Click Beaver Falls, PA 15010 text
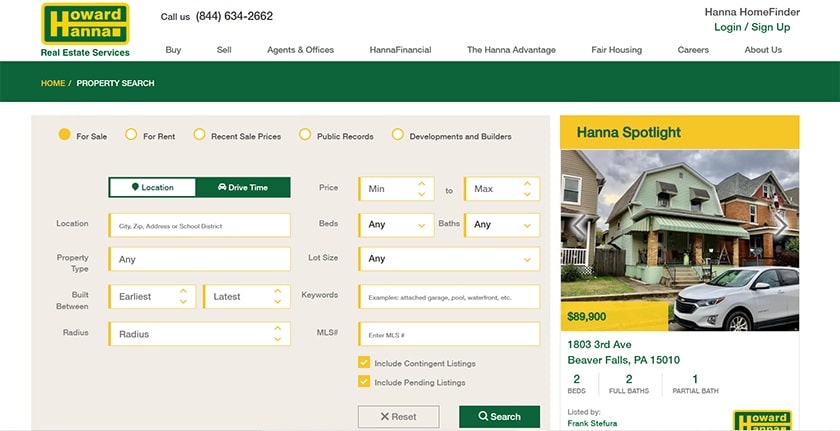 [x=624, y=360]
